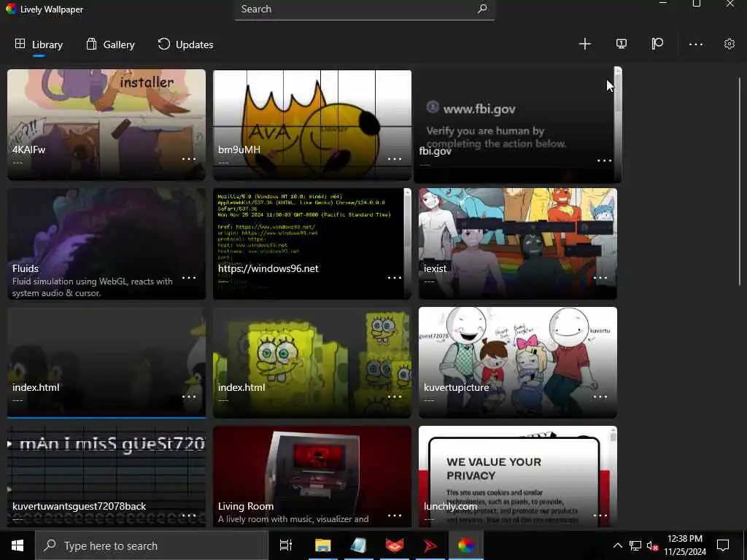The height and width of the screenshot is (560, 747).
Task: Open more options for Living Room wallpaper
Action: [x=395, y=516]
